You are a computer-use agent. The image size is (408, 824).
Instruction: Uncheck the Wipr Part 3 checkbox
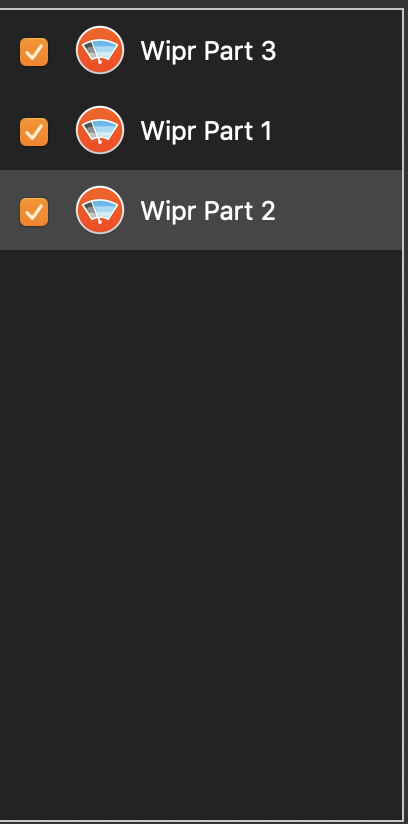(x=34, y=52)
